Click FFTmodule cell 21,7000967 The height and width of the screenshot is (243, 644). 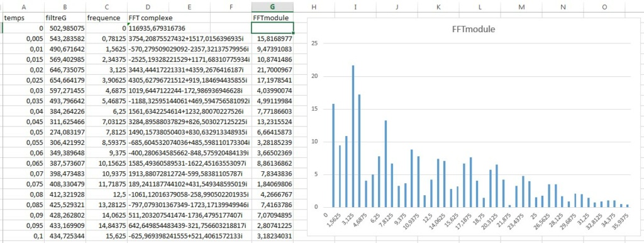pyautogui.click(x=273, y=69)
